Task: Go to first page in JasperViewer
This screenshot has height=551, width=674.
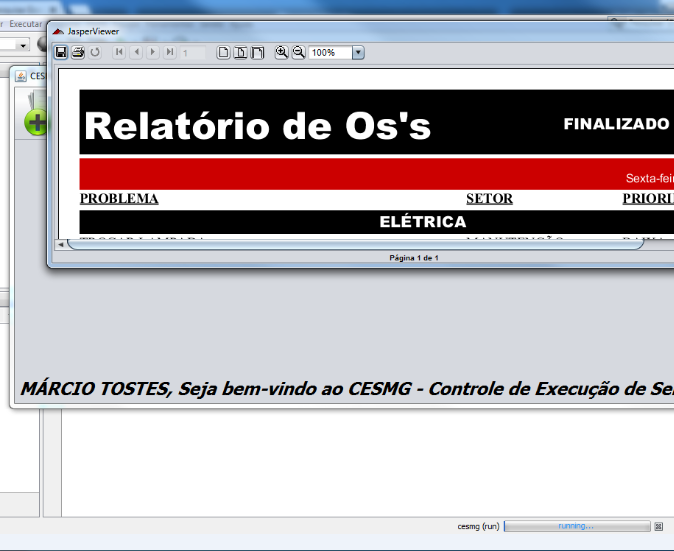Action: point(119,52)
